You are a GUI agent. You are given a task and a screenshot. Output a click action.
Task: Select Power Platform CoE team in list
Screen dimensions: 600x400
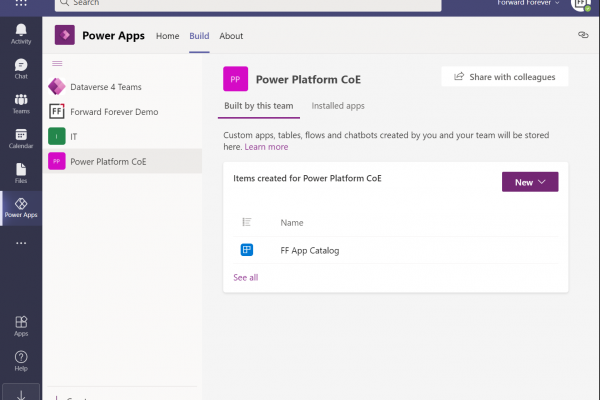122,162
